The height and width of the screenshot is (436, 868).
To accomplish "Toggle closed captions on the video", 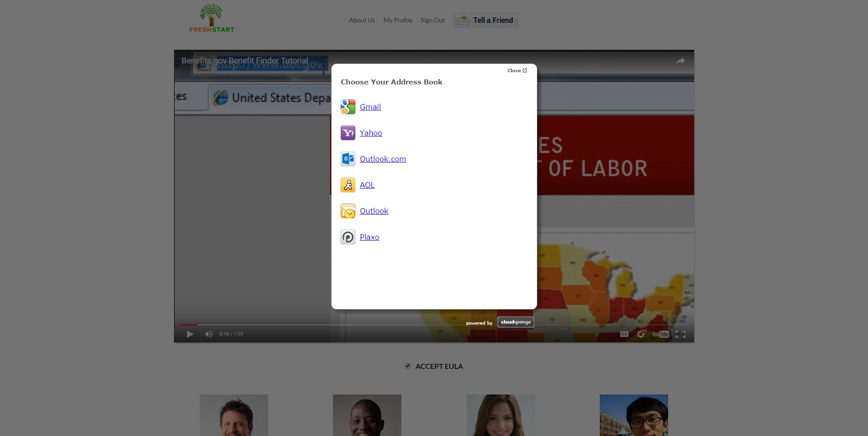I will click(624, 334).
